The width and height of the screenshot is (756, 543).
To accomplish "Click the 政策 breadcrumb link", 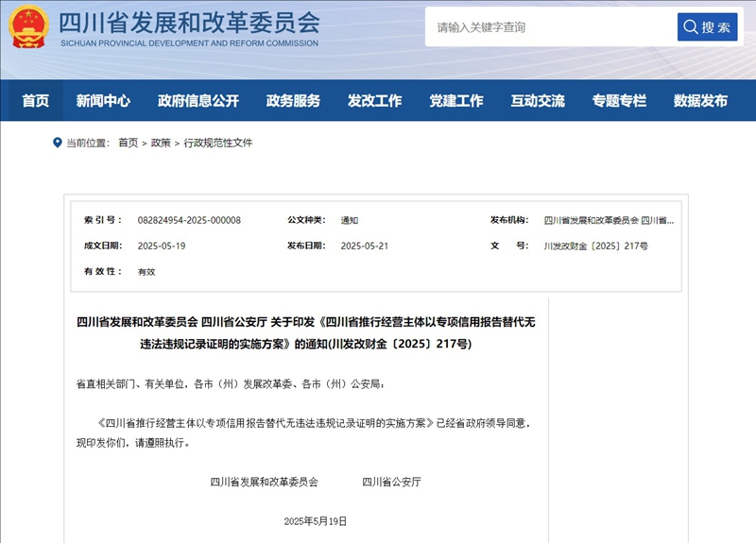I will tap(161, 143).
